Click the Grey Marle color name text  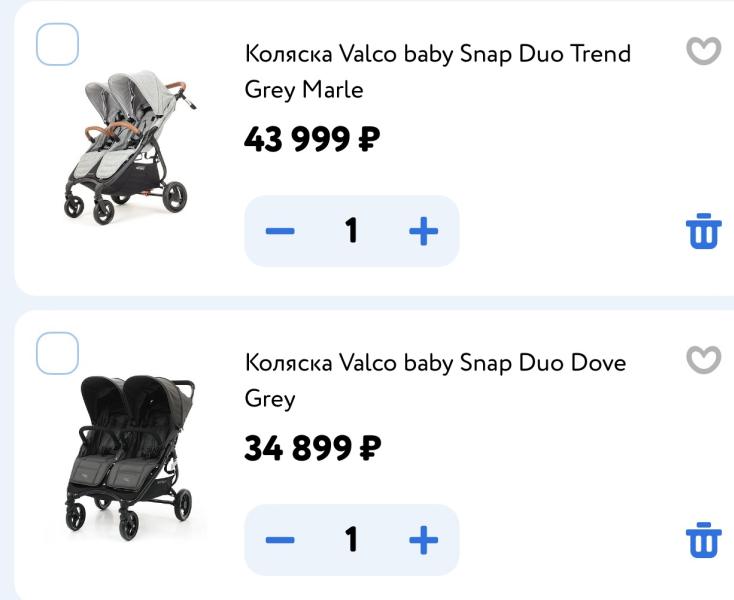(304, 90)
